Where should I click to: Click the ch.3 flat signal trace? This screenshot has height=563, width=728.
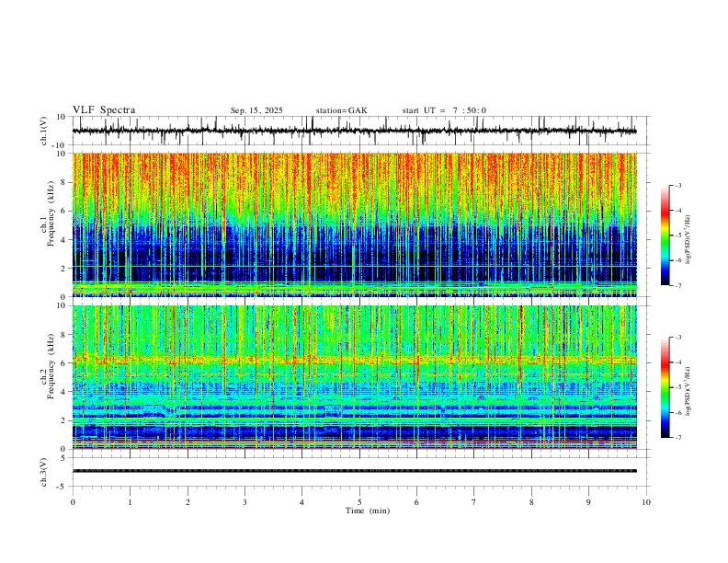(354, 471)
